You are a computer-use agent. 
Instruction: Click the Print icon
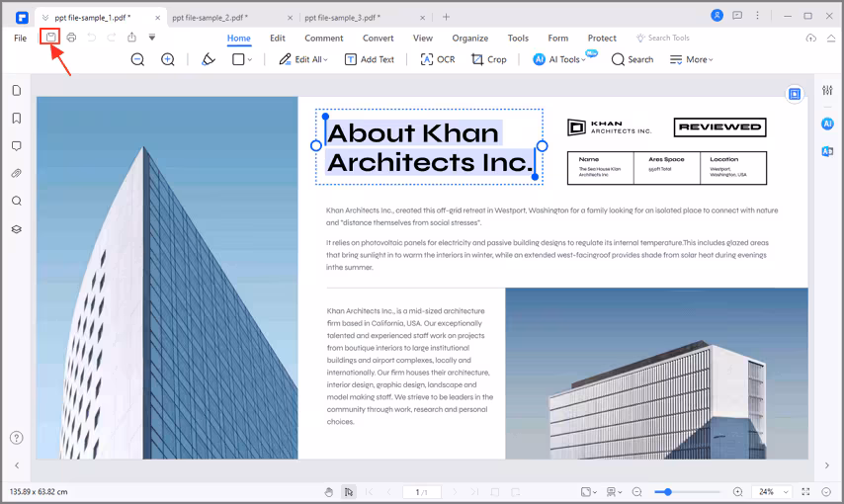pyautogui.click(x=71, y=38)
